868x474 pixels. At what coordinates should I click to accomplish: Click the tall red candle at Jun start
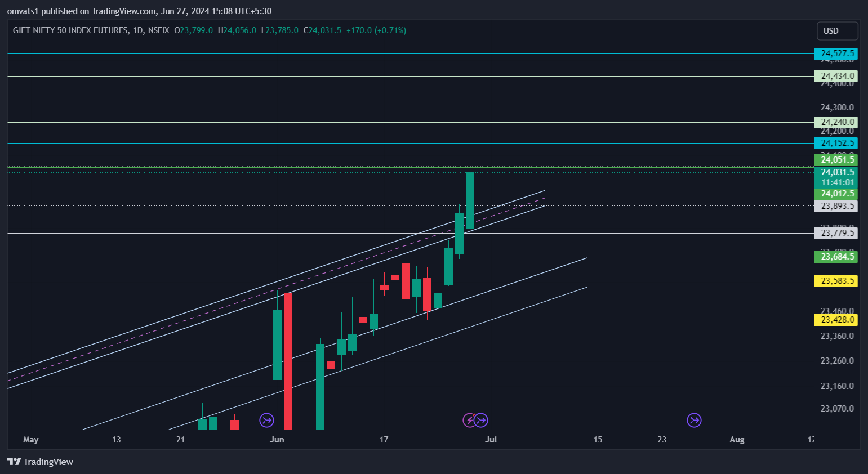(x=288, y=360)
